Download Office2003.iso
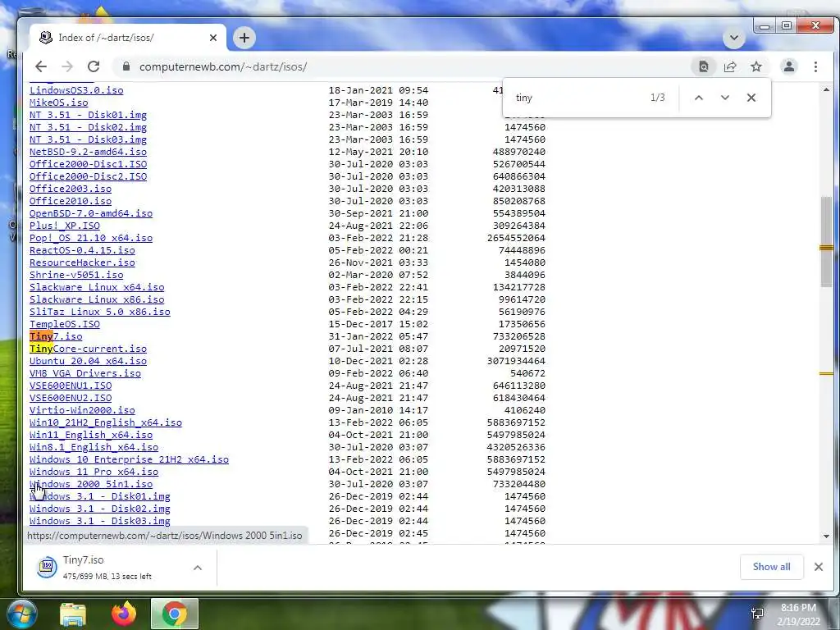Viewport: 840px width, 630px height. [71, 189]
